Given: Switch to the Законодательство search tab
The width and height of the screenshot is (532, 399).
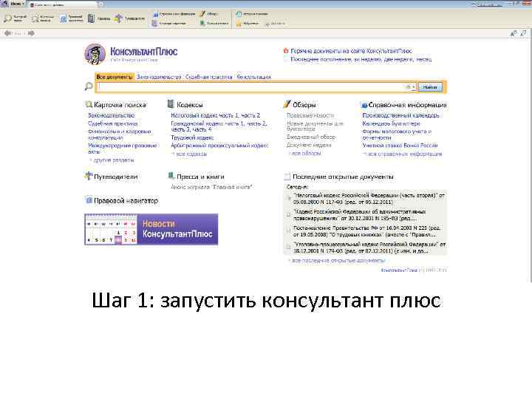Looking at the screenshot, I should point(159,77).
